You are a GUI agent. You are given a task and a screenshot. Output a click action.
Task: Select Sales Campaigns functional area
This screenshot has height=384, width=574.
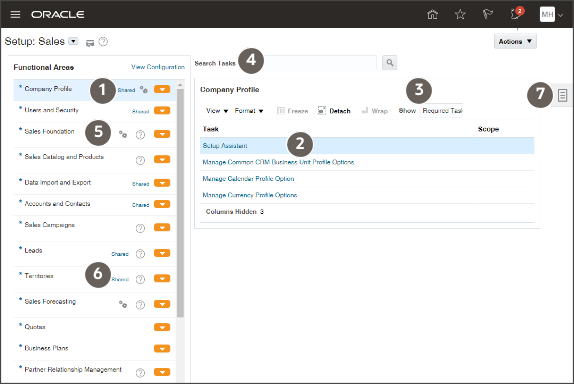coord(49,225)
